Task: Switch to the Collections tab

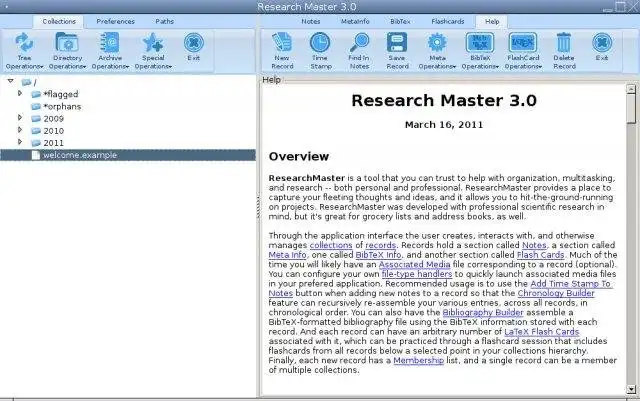Action: [59, 22]
